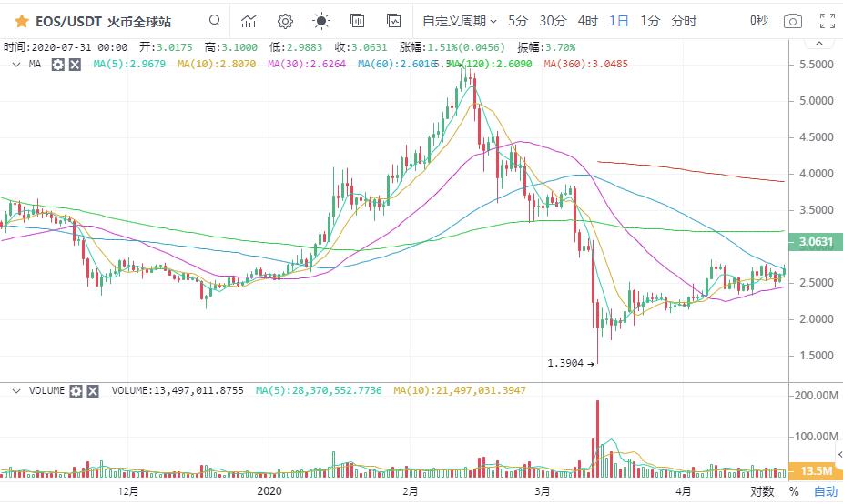Image resolution: width=843 pixels, height=504 pixels.
Task: Open chart settings gear in top toolbar
Action: point(285,21)
